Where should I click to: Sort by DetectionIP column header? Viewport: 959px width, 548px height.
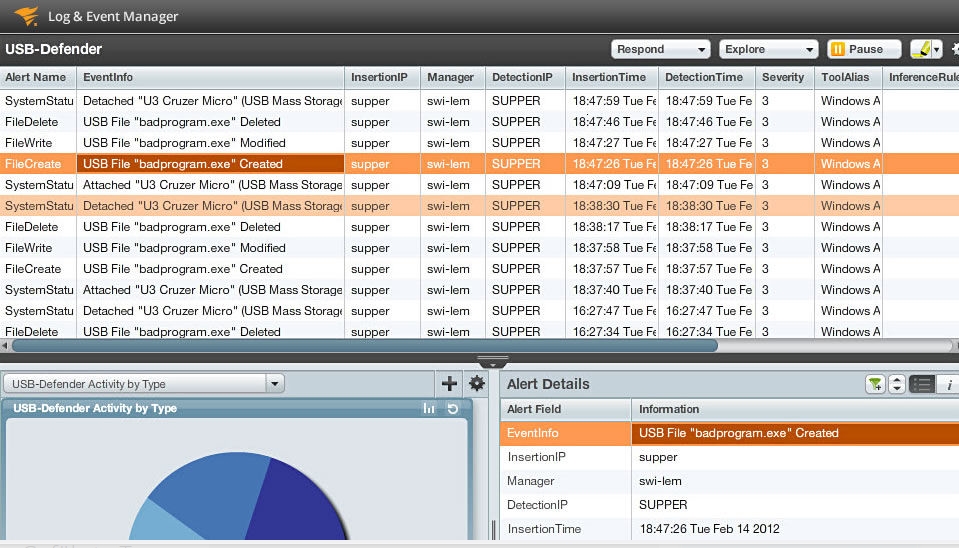(525, 77)
